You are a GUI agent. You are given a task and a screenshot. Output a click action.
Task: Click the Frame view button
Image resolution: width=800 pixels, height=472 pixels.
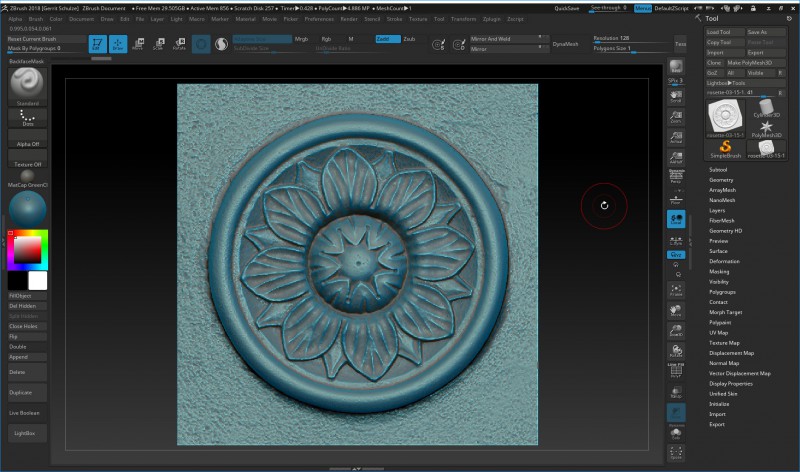tap(676, 290)
